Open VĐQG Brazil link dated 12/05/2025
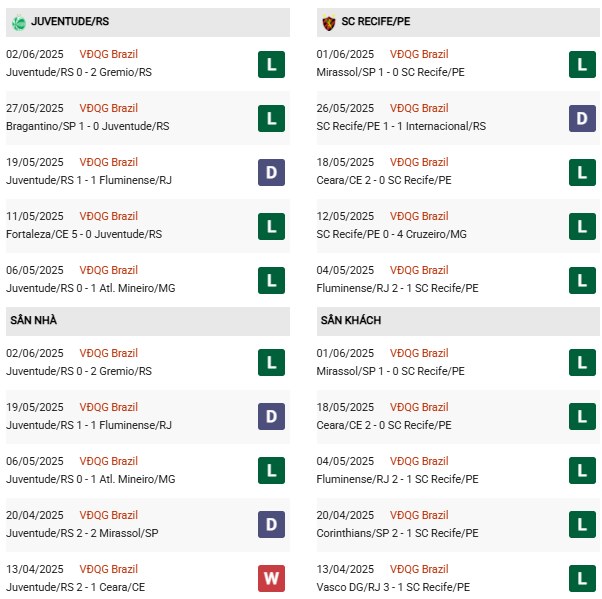The width and height of the screenshot is (602, 599). point(420,216)
